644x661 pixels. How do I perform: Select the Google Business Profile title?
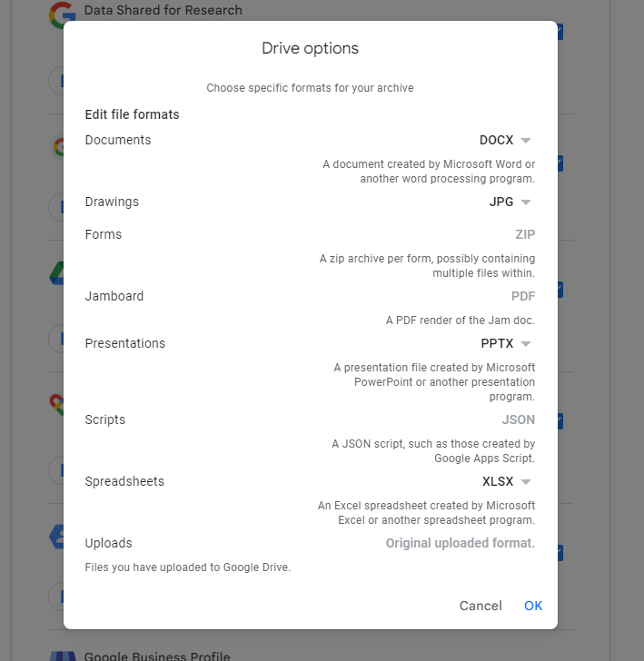157,656
